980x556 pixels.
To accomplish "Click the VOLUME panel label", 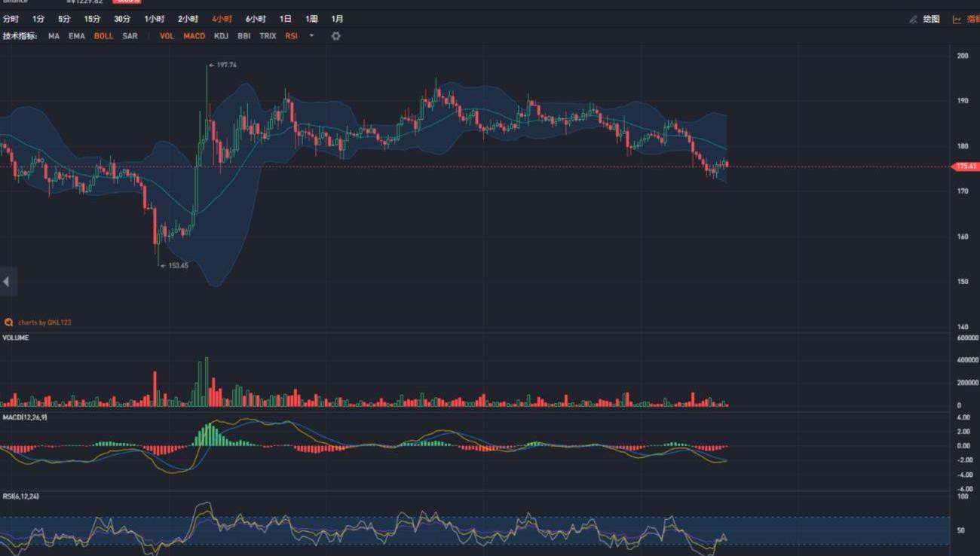I will [16, 338].
